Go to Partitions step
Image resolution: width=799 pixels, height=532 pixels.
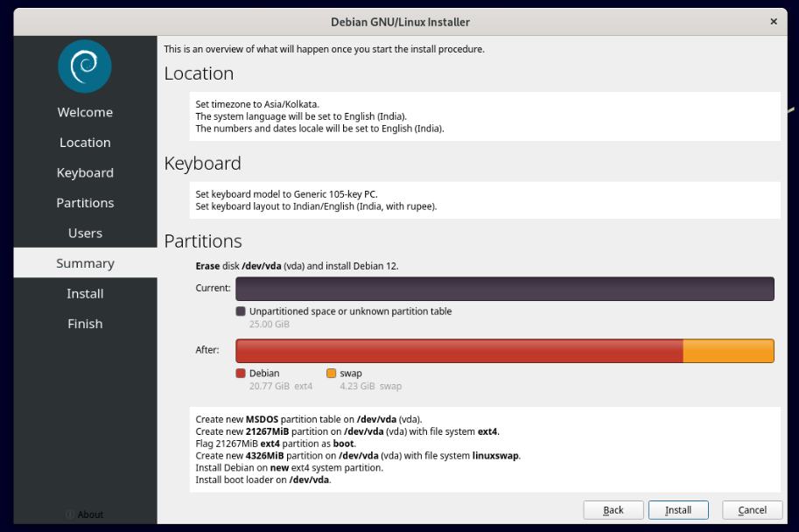pyautogui.click(x=85, y=203)
